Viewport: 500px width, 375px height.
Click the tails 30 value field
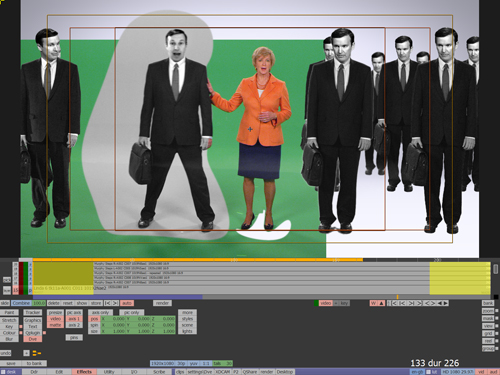(x=222, y=363)
